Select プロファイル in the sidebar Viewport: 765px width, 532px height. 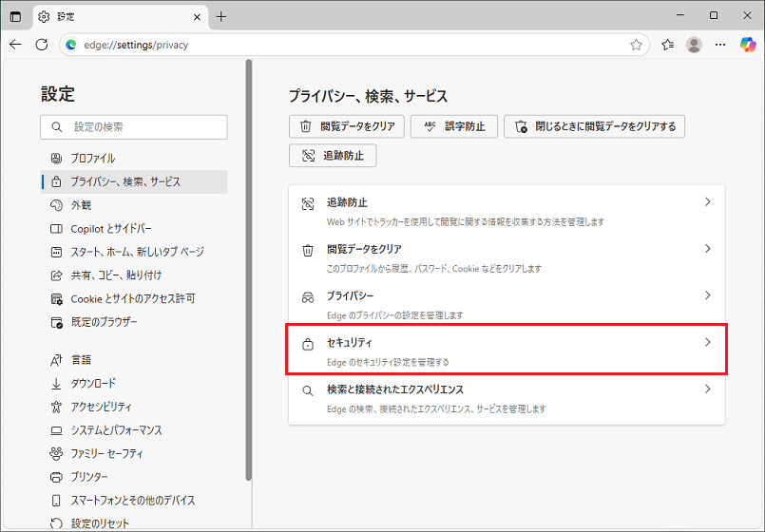[134, 159]
